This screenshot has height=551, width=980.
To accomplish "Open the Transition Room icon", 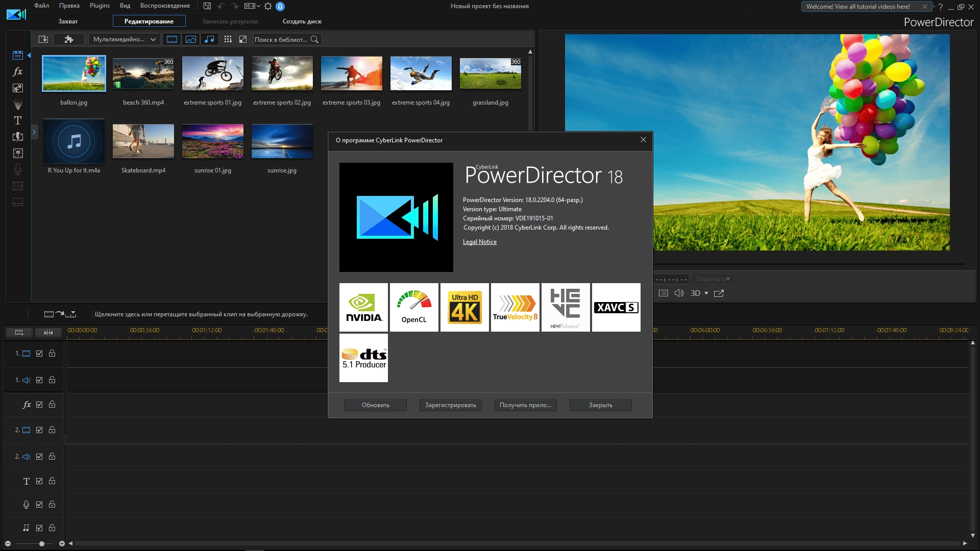I will pyautogui.click(x=18, y=137).
